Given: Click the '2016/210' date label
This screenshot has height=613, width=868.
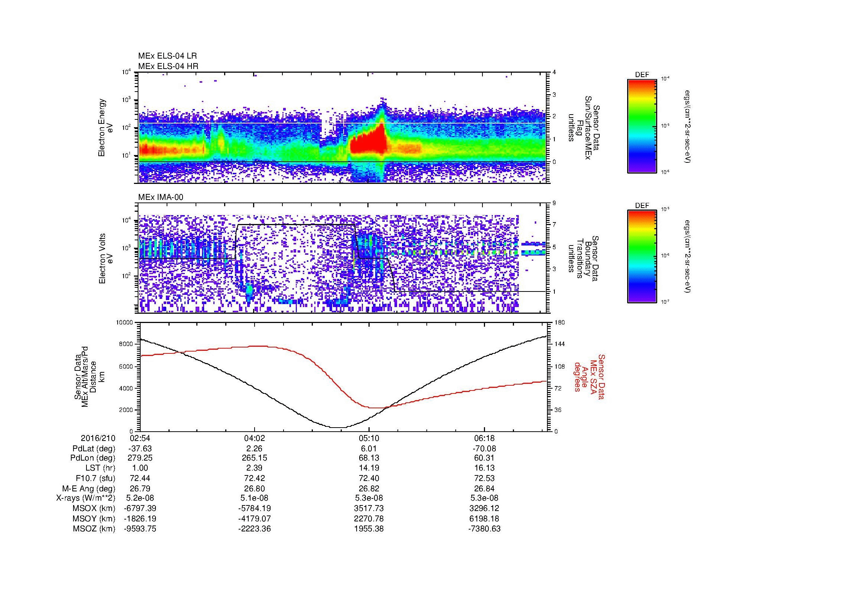Looking at the screenshot, I should [98, 438].
